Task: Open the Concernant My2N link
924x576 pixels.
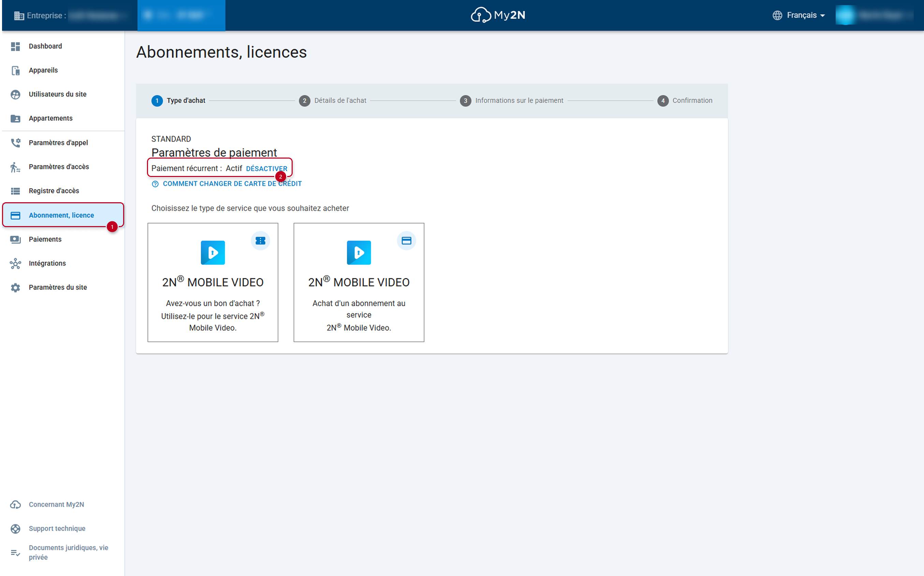Action: (x=56, y=505)
